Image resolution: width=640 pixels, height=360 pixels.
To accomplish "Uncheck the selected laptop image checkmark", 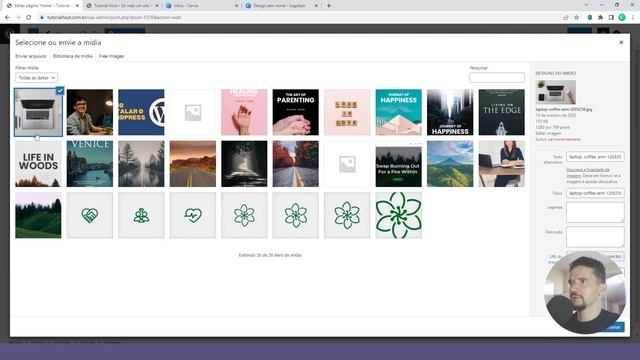I will (x=60, y=91).
